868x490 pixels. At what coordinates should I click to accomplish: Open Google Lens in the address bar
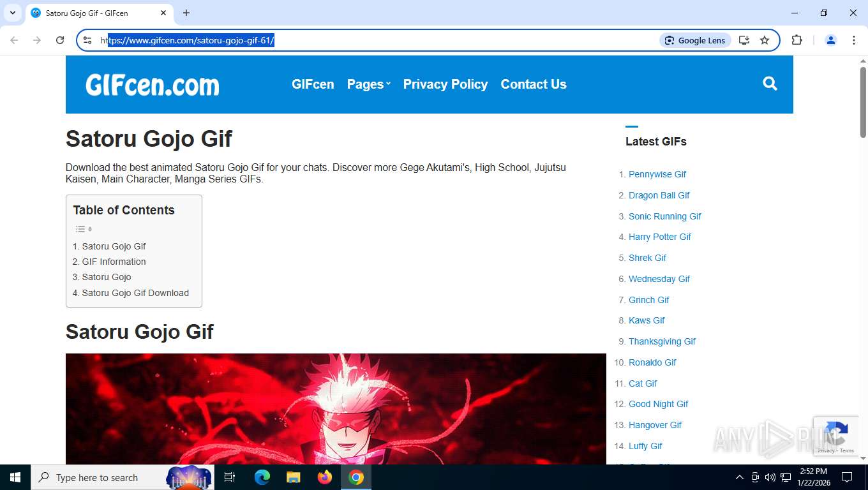coord(695,40)
